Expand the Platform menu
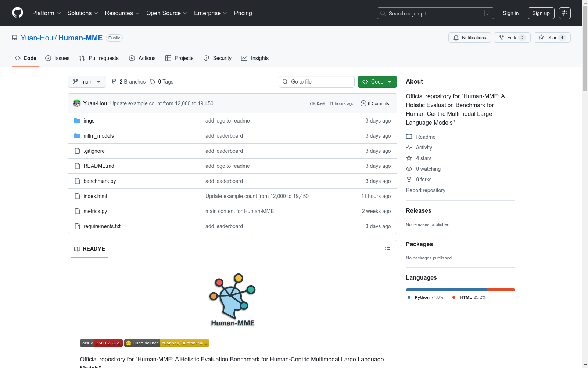 click(x=46, y=13)
